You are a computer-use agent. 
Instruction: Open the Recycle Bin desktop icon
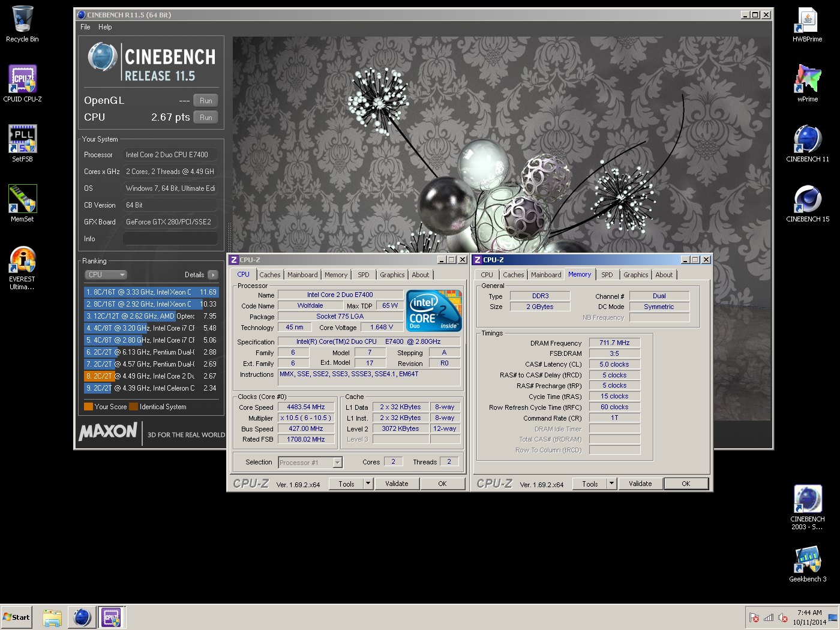(22, 24)
